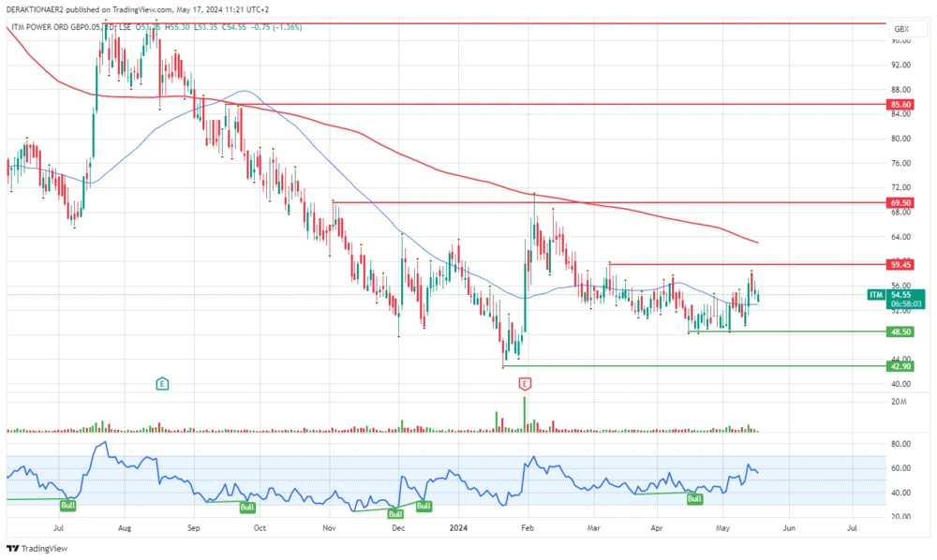
Task: Click the 85.60 resistance price label
Action: click(x=900, y=104)
